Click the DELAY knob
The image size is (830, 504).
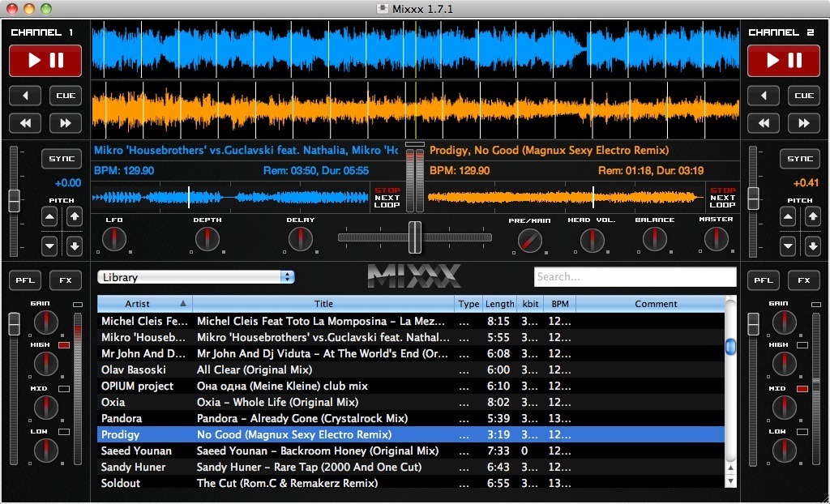pyautogui.click(x=300, y=239)
